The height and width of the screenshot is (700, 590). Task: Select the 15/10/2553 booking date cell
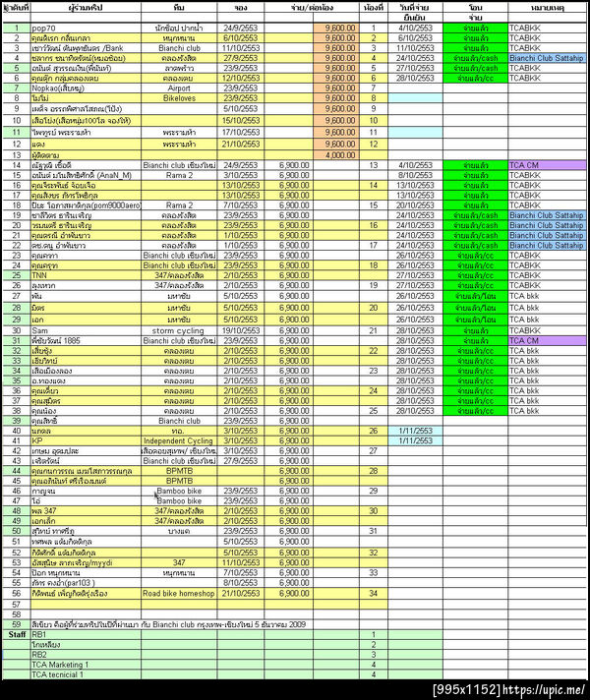coord(240,121)
